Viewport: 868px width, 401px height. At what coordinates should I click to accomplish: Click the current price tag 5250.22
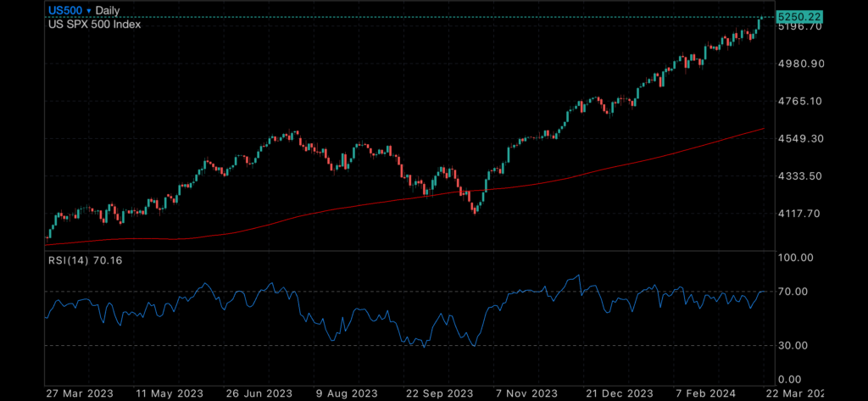click(798, 17)
